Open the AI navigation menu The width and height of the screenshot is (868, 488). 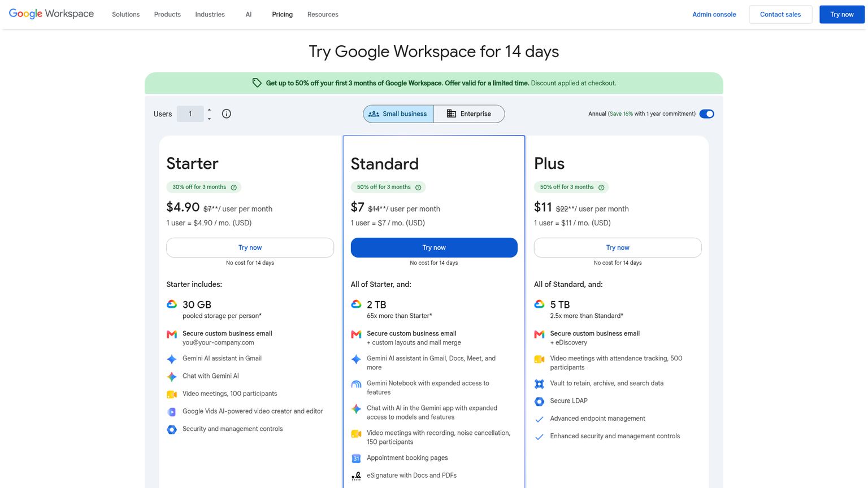248,14
